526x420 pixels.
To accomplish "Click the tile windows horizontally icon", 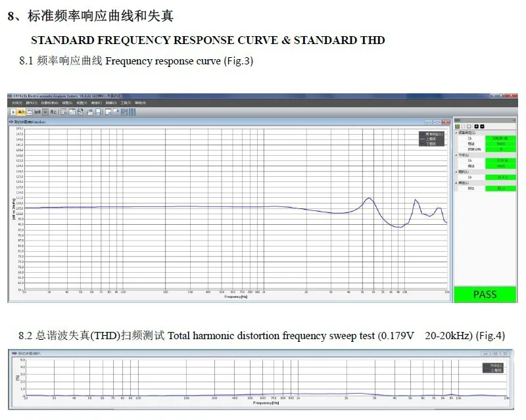I will (124, 112).
